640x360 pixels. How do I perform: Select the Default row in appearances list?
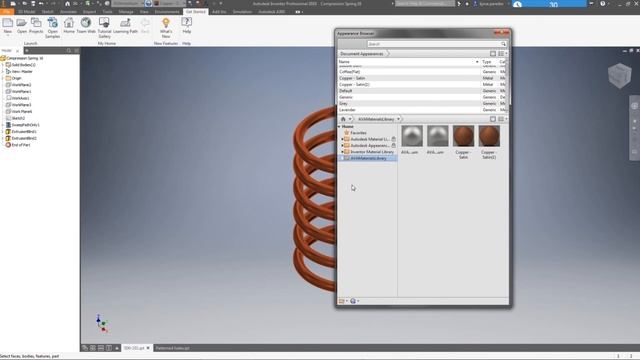tap(421, 91)
